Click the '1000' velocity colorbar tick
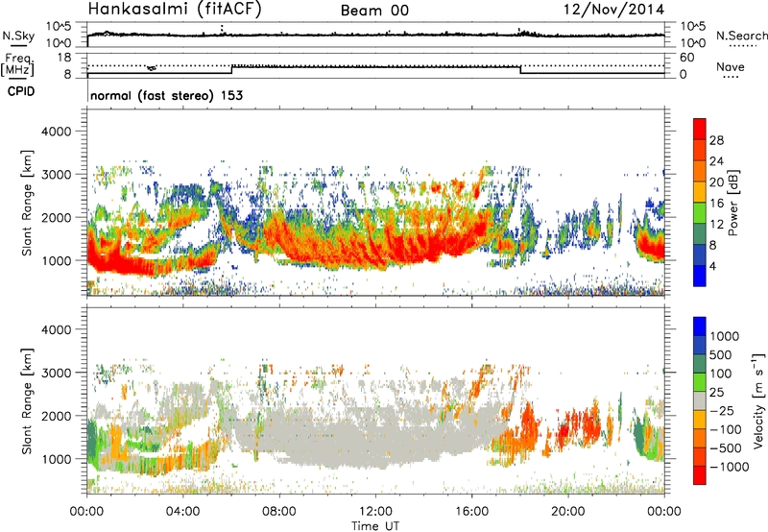The image size is (768, 532). (724, 336)
